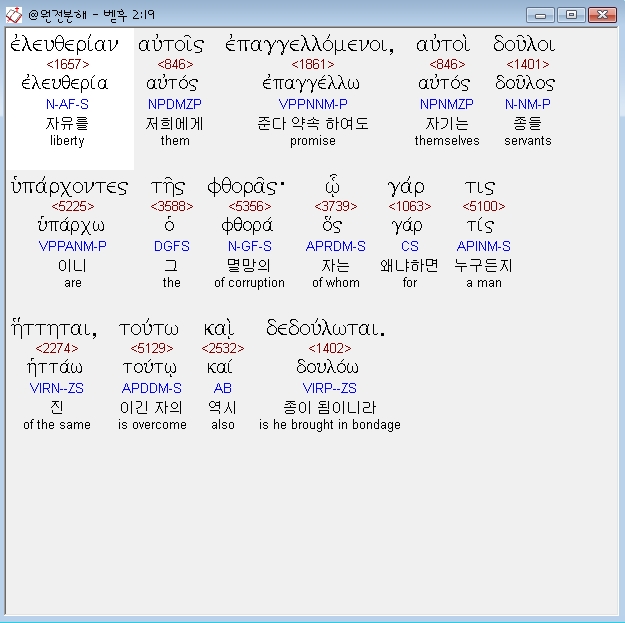Viewport: 625px width, 623px height.
Task: Click the lemma ἐλευθερία
Action: (x=65, y=83)
